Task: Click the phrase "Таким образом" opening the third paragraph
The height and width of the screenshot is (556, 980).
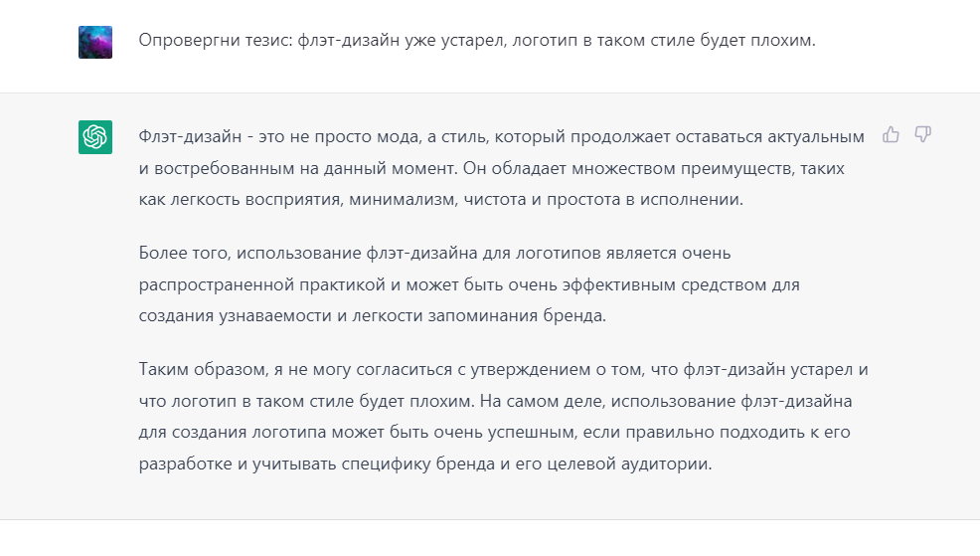Action: pyautogui.click(x=203, y=370)
